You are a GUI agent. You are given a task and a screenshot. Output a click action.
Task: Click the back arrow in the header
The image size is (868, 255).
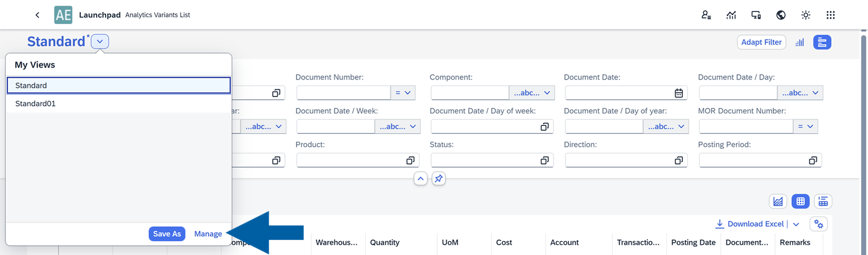[x=37, y=15]
